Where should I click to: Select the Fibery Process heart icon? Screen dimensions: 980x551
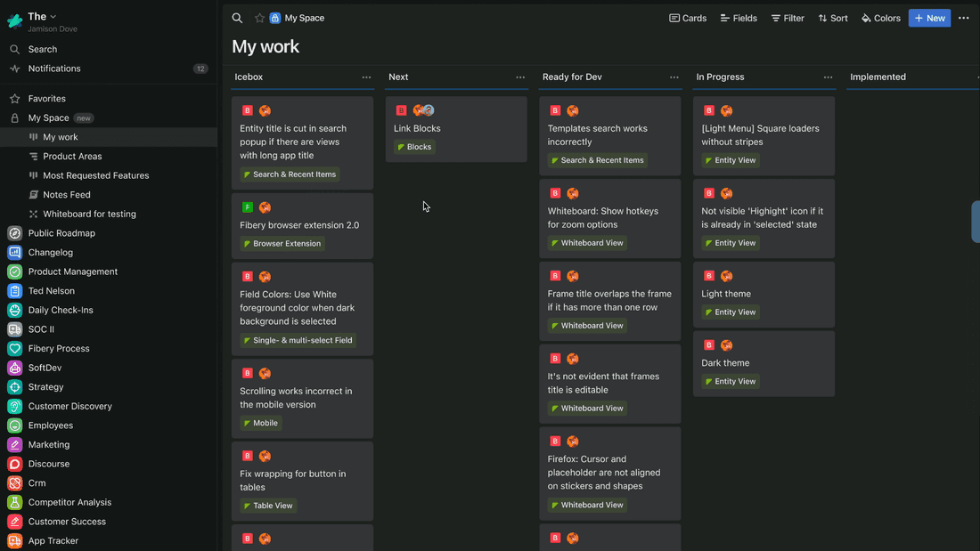coord(14,349)
